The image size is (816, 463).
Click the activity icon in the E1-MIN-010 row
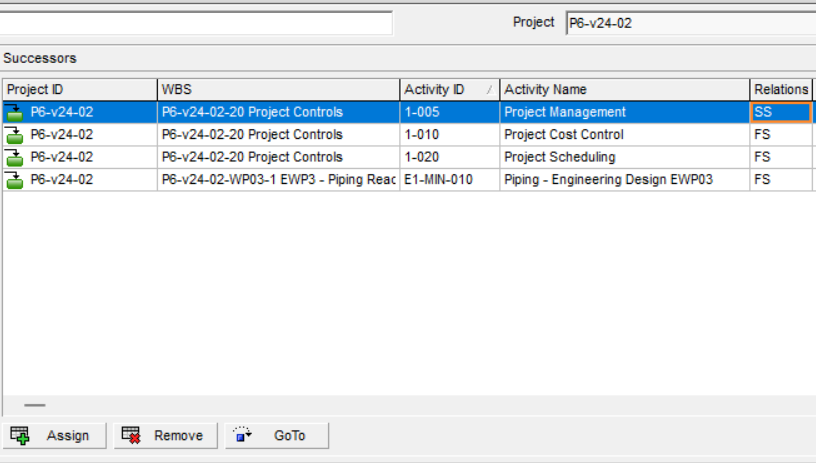(15, 180)
